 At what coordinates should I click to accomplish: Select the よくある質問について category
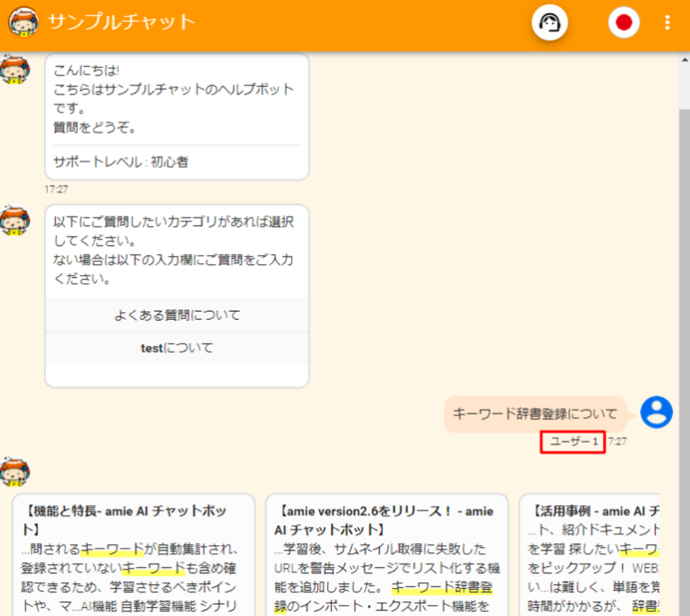(177, 316)
